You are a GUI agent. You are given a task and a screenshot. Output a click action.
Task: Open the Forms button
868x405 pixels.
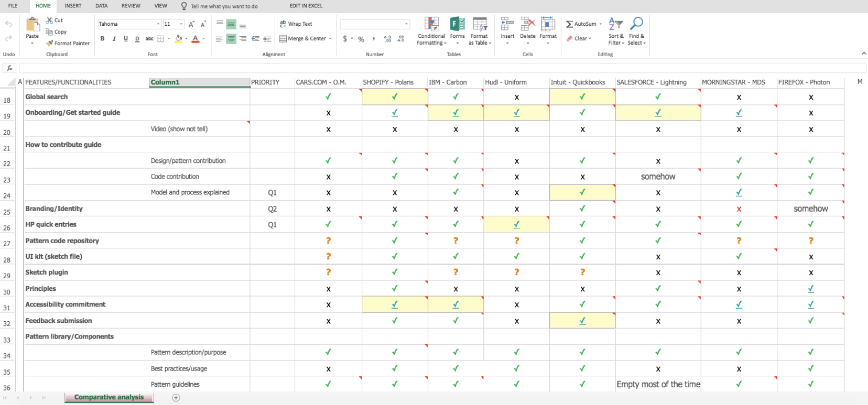[x=458, y=31]
